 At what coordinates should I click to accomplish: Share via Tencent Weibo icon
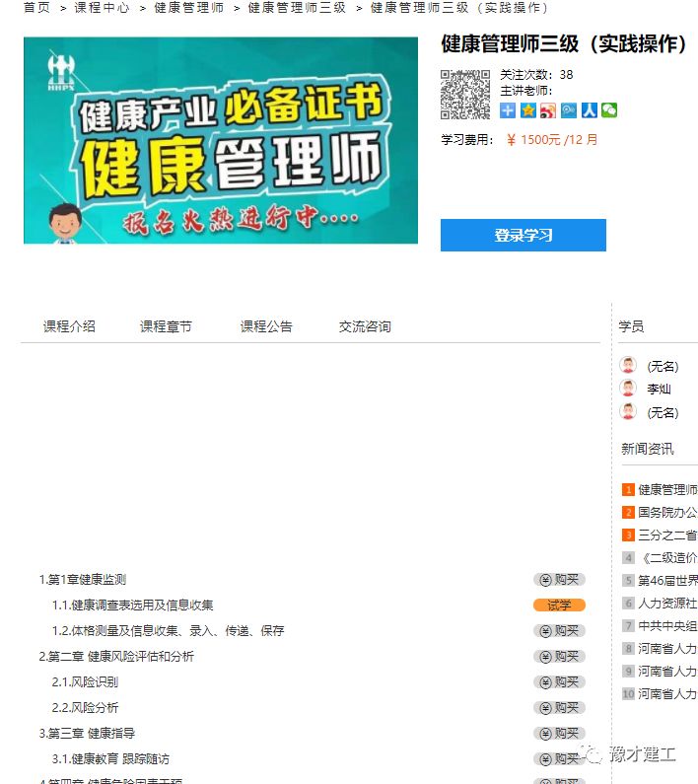tap(569, 110)
